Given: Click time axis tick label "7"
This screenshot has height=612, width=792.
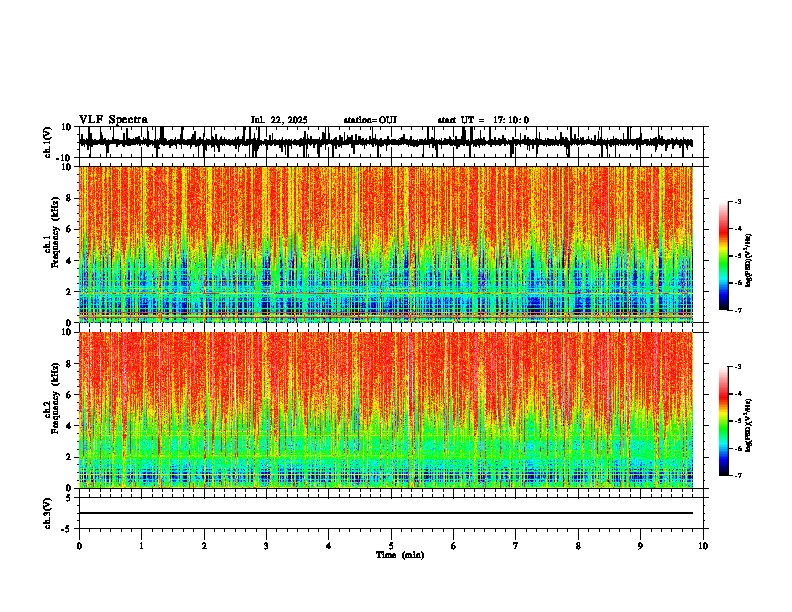Looking at the screenshot, I should click(x=516, y=546).
